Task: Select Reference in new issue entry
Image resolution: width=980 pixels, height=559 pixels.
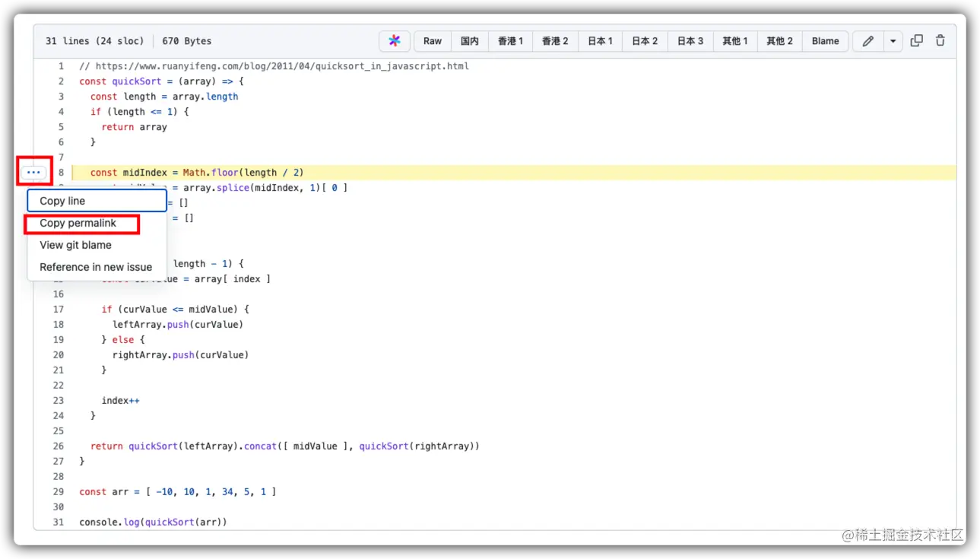Action: tap(97, 267)
